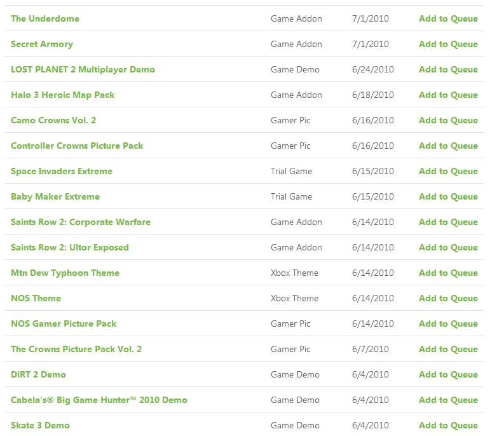Open LOST PLANET 2 Multiplayer Demo link

point(83,69)
